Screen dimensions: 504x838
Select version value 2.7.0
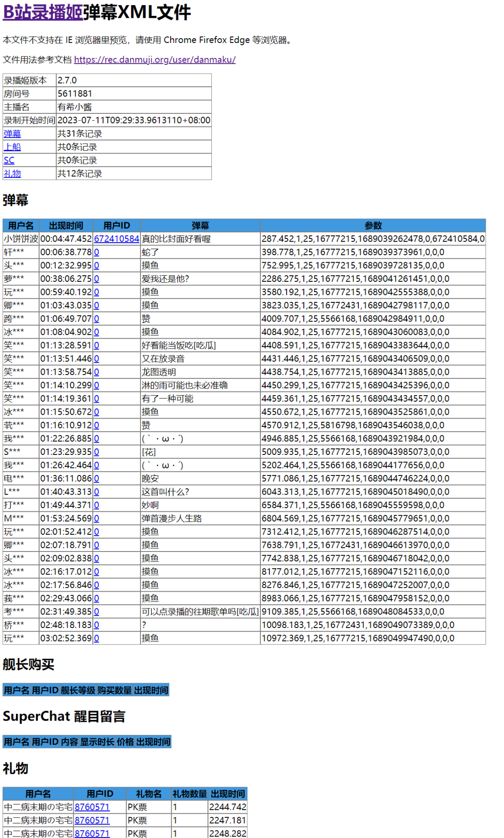(134, 80)
